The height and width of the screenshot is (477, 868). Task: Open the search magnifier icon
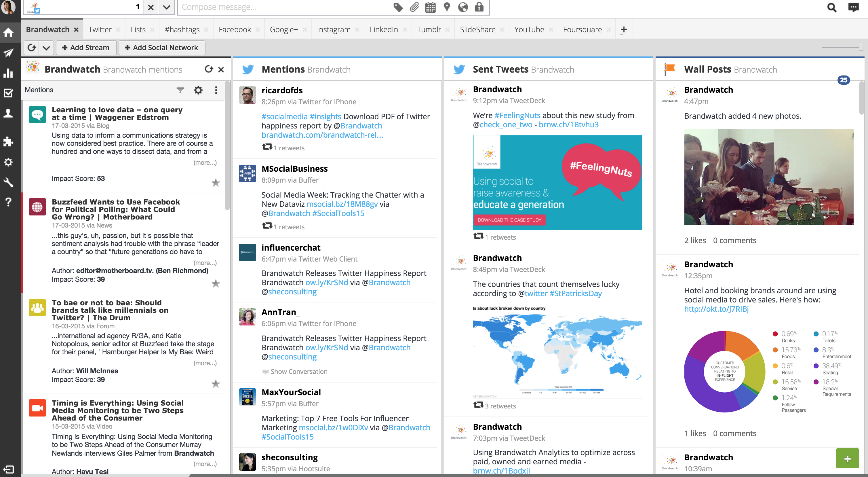pyautogui.click(x=832, y=7)
